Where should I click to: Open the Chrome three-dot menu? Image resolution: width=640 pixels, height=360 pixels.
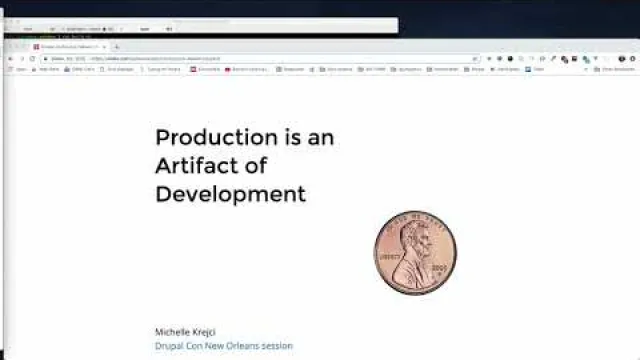[633, 59]
